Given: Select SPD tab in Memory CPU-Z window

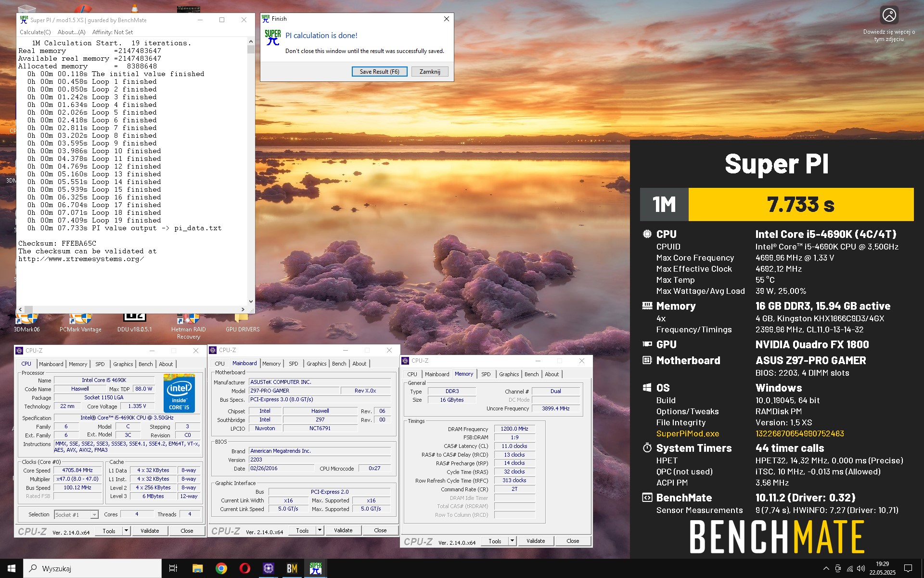Looking at the screenshot, I should point(486,374).
